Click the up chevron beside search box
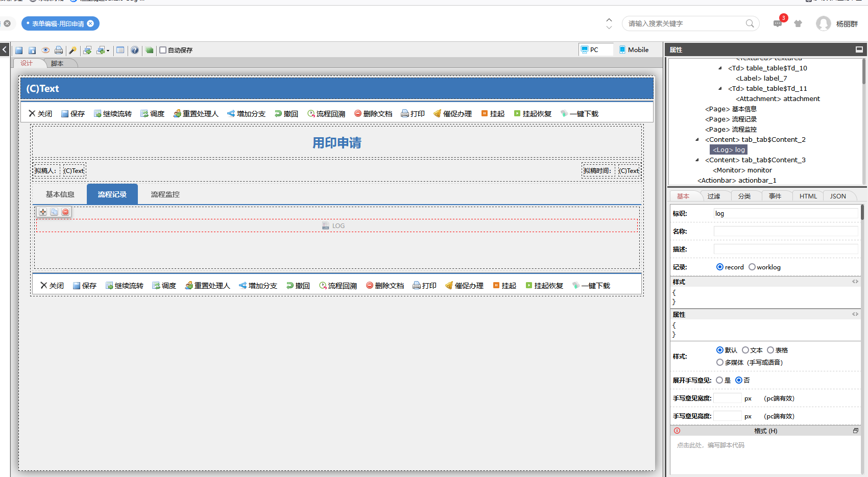The height and width of the screenshot is (477, 868). pos(609,20)
